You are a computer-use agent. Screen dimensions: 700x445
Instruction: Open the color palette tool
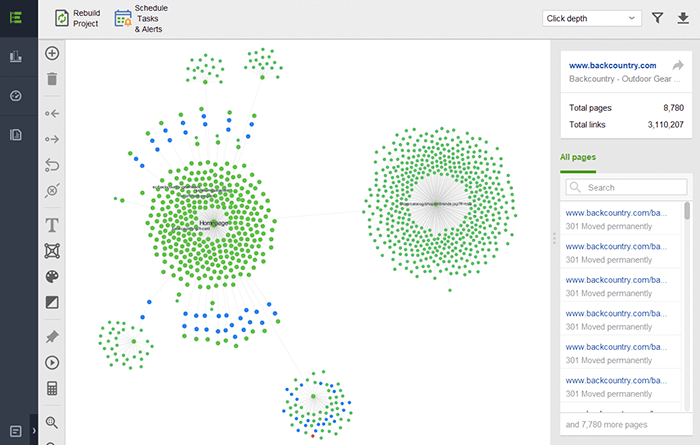coord(52,277)
